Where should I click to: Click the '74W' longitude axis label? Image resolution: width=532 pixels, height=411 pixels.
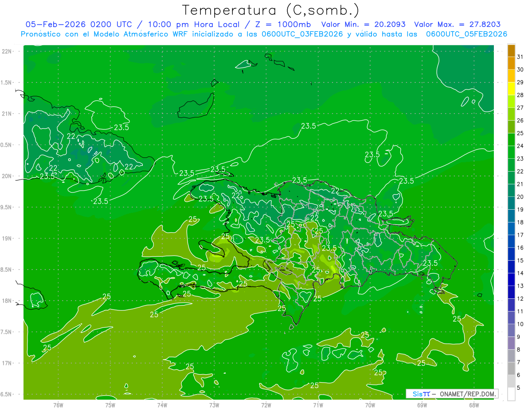pos(162,405)
